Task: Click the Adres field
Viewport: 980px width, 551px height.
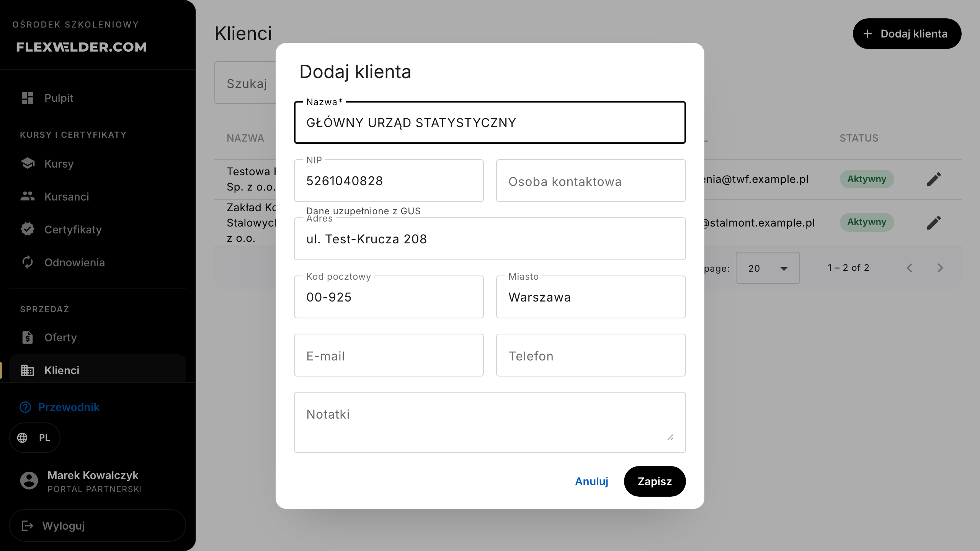Action: 490,239
